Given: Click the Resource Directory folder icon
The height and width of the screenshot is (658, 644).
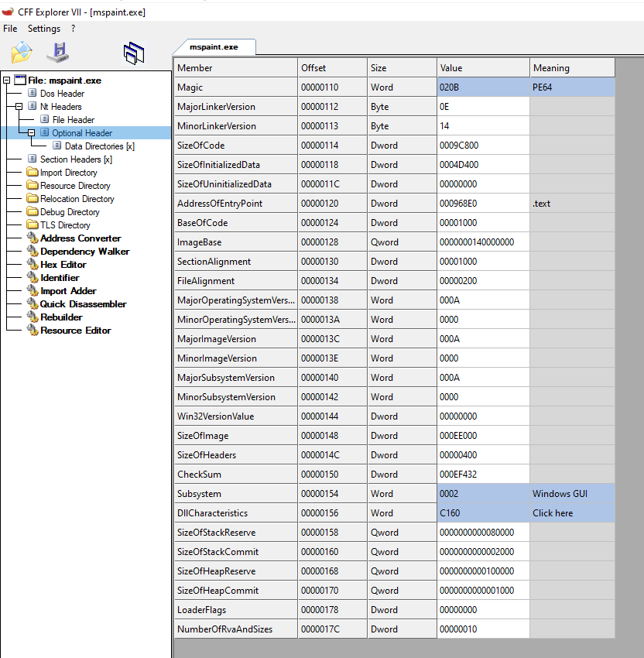Looking at the screenshot, I should coord(33,185).
